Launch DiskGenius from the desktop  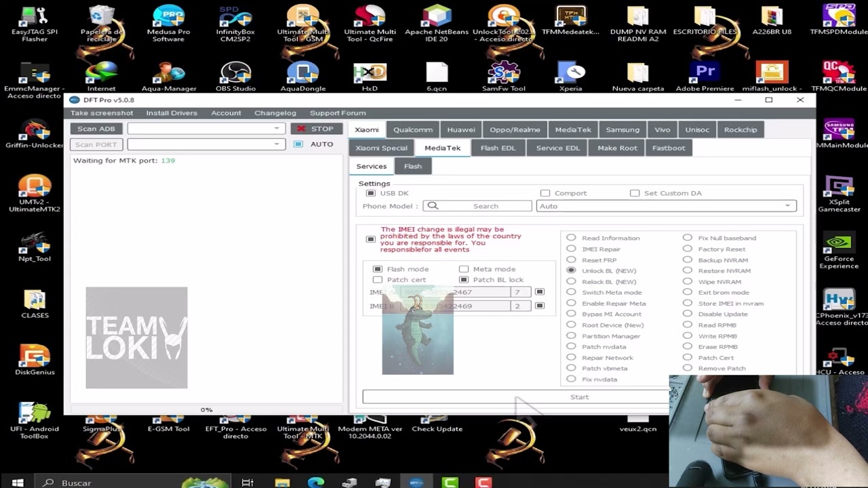coord(35,361)
